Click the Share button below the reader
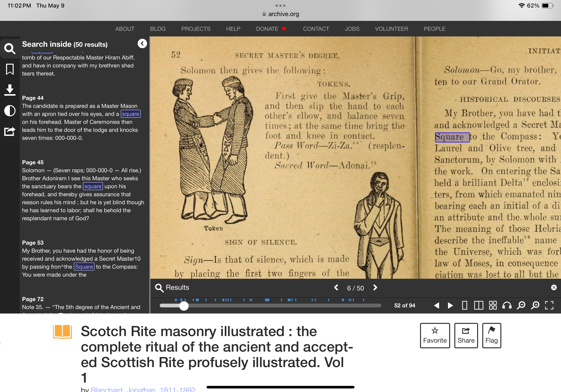Screen dimensions: 561x392 466,336
